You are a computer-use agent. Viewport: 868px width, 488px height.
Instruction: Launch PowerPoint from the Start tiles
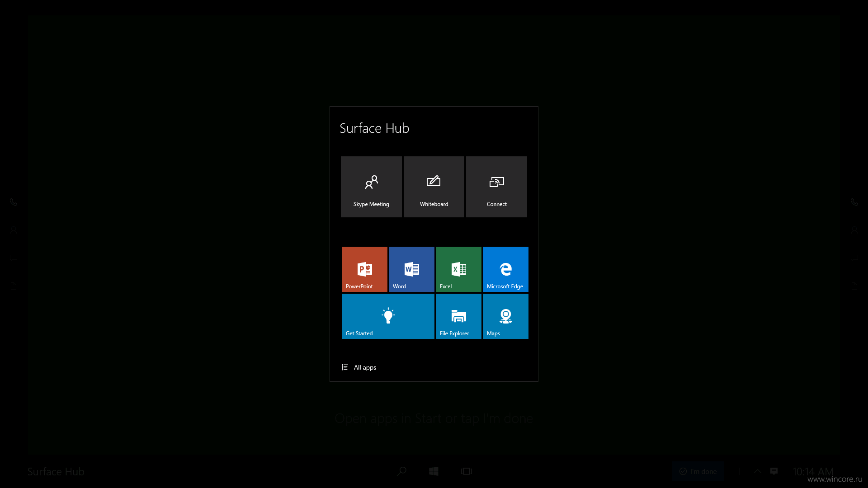coord(365,269)
